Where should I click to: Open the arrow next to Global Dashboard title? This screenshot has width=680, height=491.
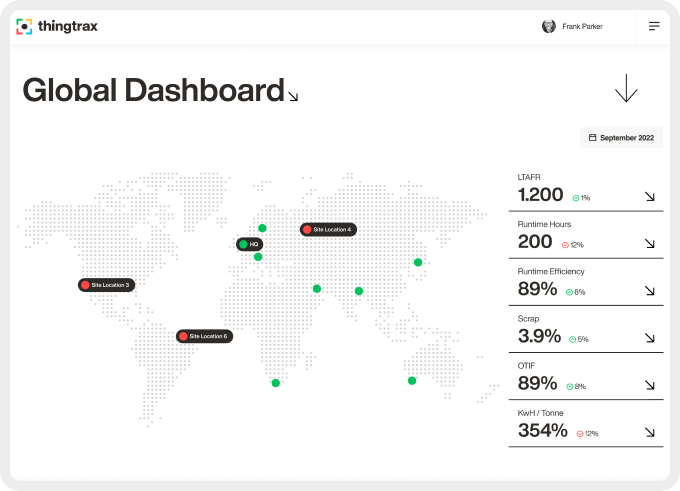pos(293,97)
